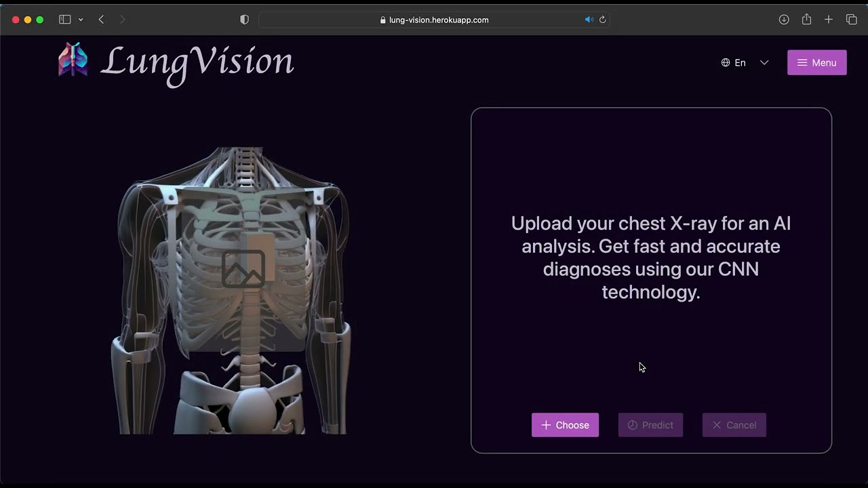Image resolution: width=868 pixels, height=488 pixels.
Task: Click the reader view toggle in the address bar
Action: pyautogui.click(x=244, y=20)
